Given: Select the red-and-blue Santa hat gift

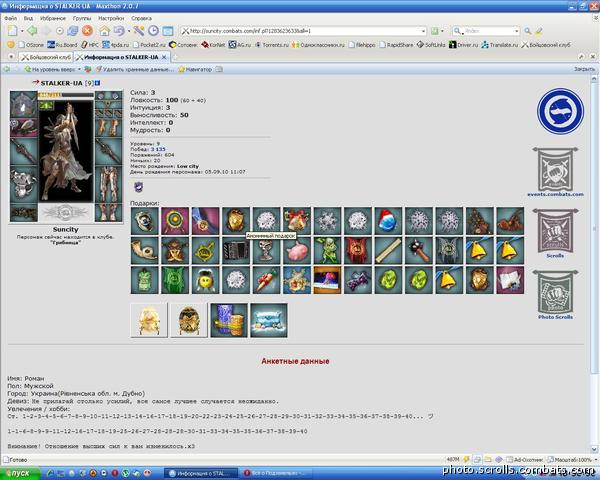Looking at the screenshot, I should click(x=388, y=221).
